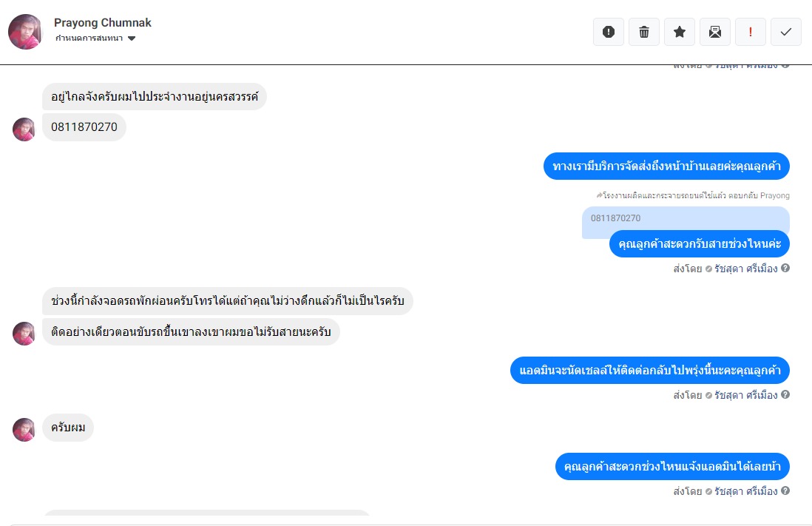Star this conversation with Prayong
812x526 pixels.
coord(680,32)
